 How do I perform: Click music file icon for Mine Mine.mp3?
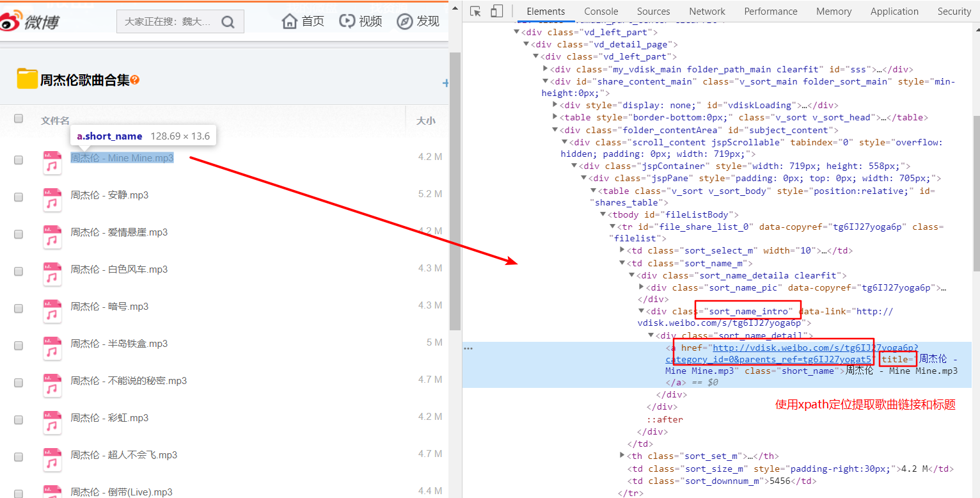click(52, 163)
